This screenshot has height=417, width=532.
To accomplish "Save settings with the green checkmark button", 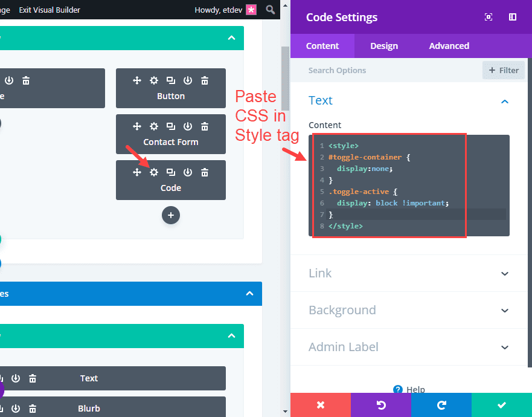I will coord(502,405).
